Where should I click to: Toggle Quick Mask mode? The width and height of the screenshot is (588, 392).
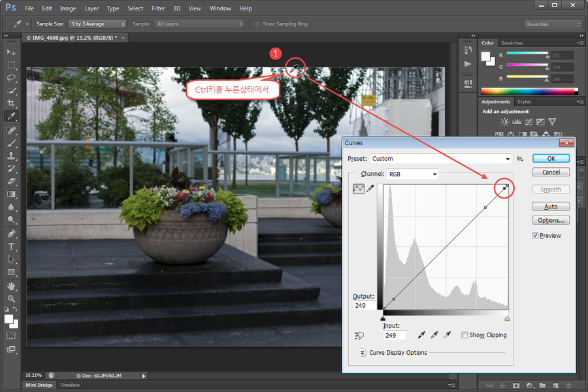(11, 336)
